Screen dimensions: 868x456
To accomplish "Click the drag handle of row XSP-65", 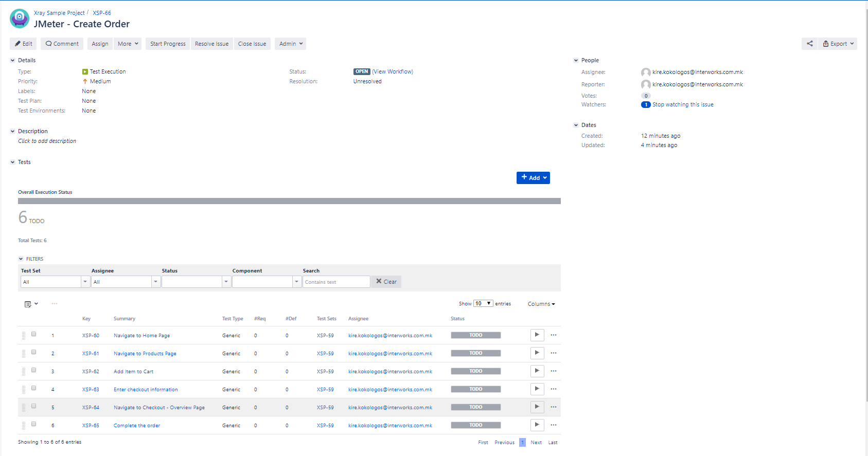I will 24,426.
